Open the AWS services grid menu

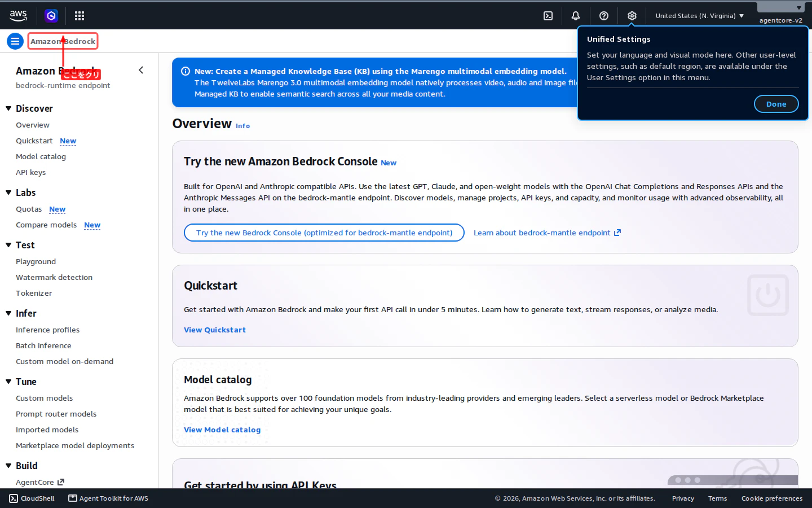pyautogui.click(x=80, y=16)
